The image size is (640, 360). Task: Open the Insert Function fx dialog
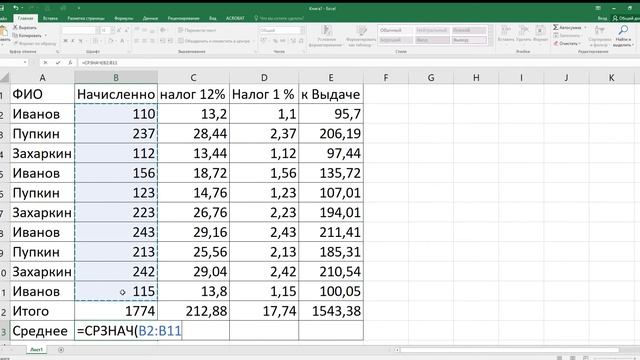[70, 62]
